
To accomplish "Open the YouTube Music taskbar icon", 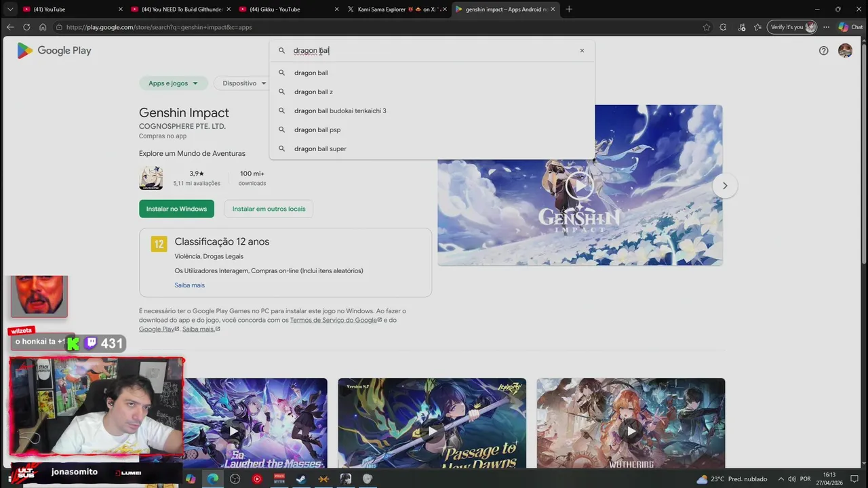I will click(x=257, y=479).
